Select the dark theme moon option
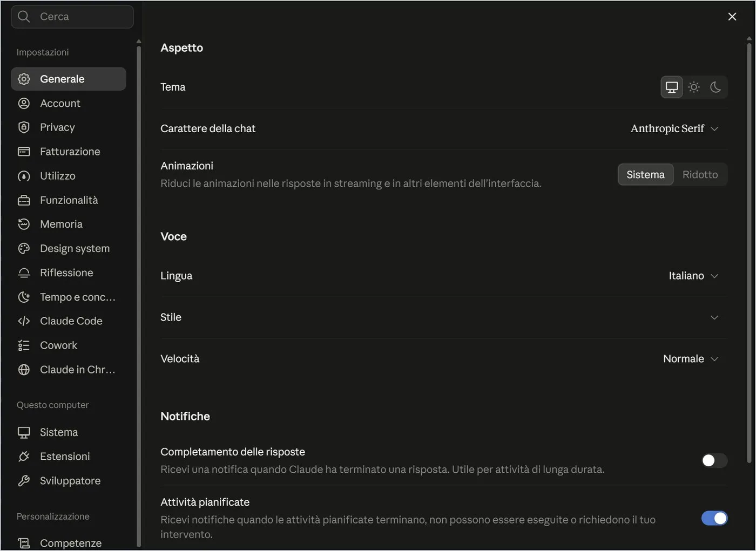Image resolution: width=756 pixels, height=551 pixels. coord(715,87)
